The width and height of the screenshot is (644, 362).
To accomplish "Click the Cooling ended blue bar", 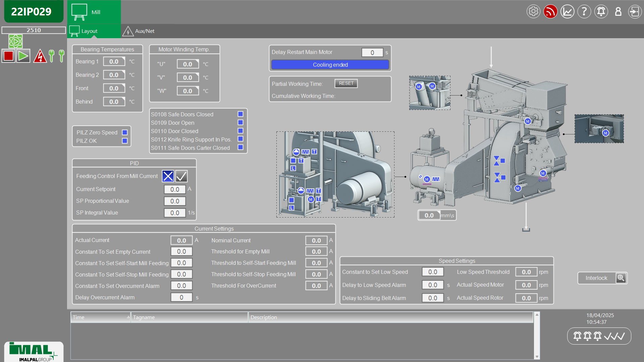I will coord(330,65).
